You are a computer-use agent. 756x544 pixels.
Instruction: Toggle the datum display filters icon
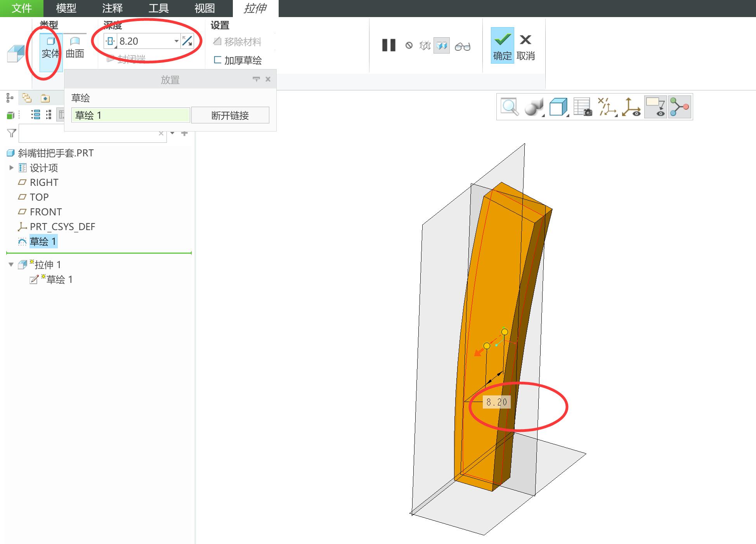point(607,107)
